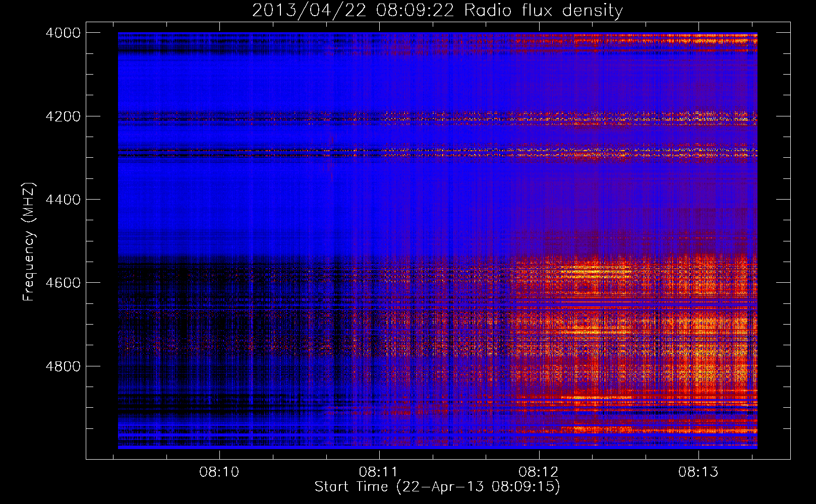Viewport: 816px width, 504px height.
Task: Click the 08:13 time axis label
Action: pyautogui.click(x=698, y=472)
